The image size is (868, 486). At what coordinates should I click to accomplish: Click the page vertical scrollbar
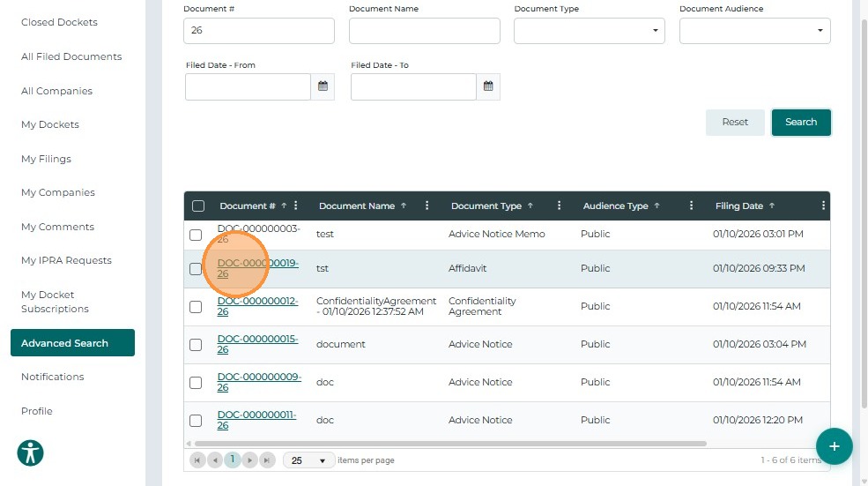864,213
